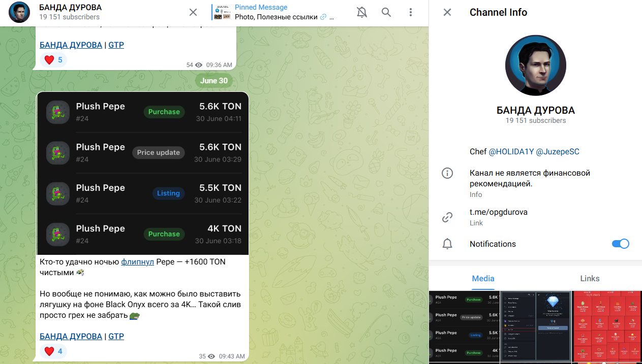Dismiss the pinned message with its X

click(193, 12)
